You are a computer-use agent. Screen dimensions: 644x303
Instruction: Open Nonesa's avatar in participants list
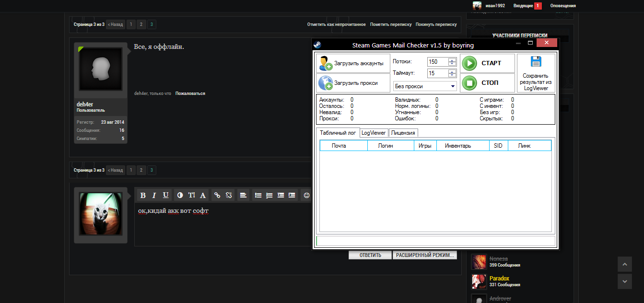[x=479, y=262]
